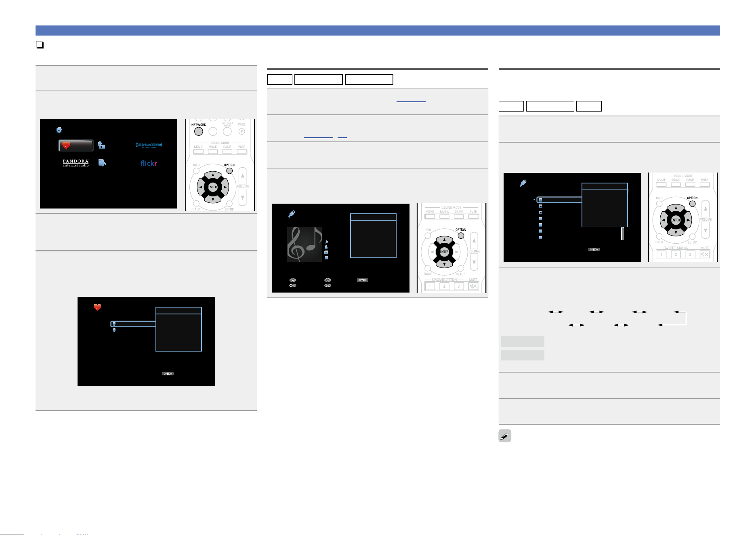
Task: Click PAGE down button on the remote
Action: tap(241, 131)
